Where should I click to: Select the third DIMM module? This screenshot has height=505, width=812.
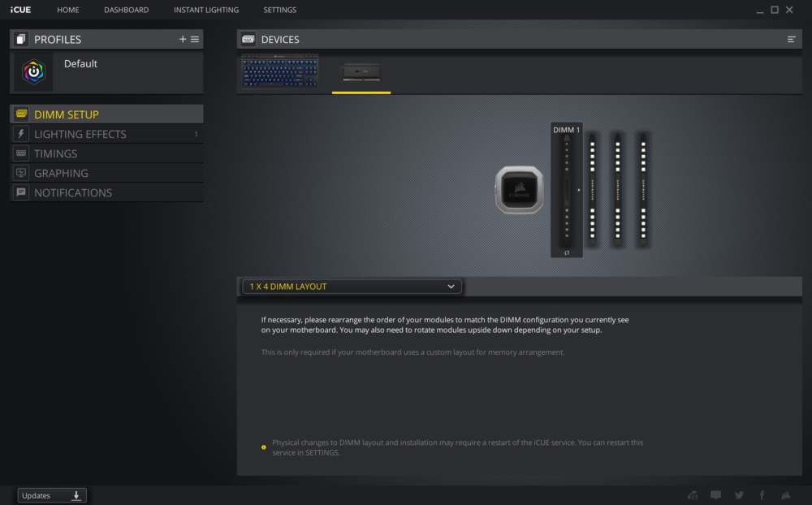pyautogui.click(x=617, y=190)
